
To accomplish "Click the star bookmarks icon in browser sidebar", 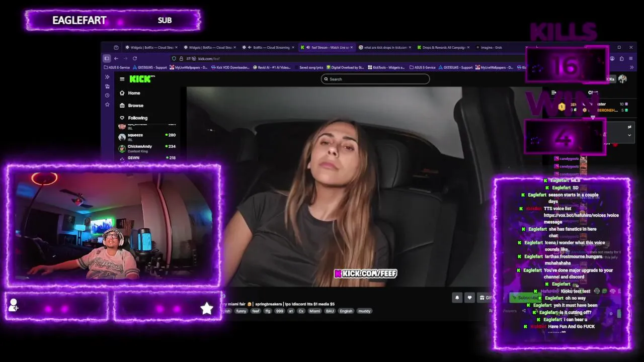I will point(107,105).
